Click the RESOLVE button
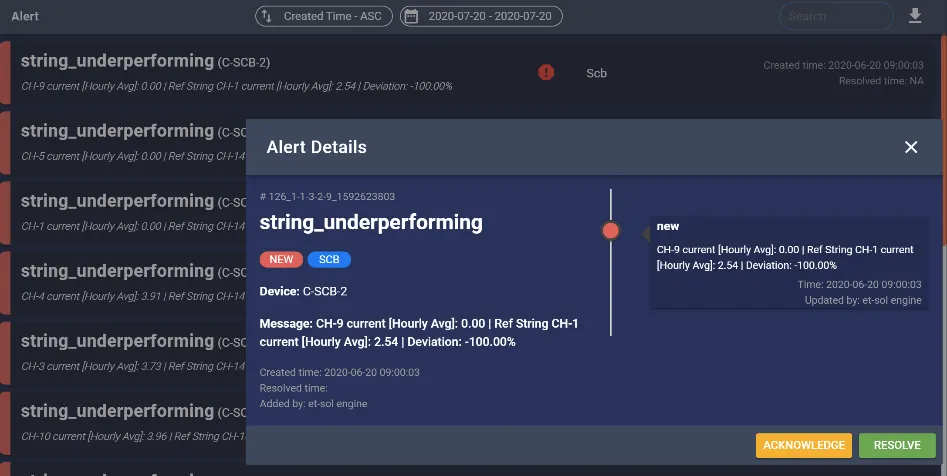The width and height of the screenshot is (947, 476). (x=897, y=445)
